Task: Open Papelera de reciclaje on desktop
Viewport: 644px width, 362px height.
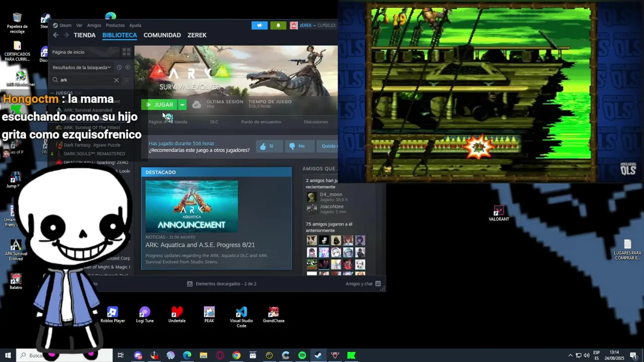Action: point(17,23)
